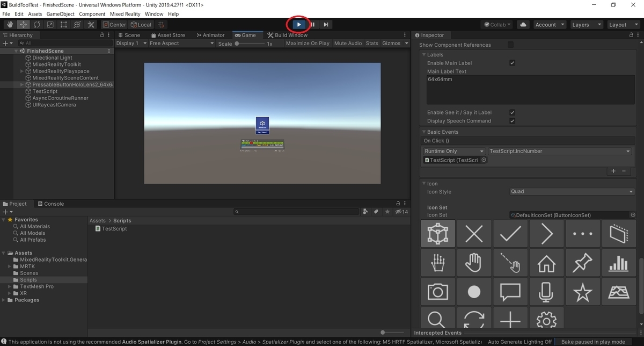Open Gizmos options in Game view

[394, 43]
